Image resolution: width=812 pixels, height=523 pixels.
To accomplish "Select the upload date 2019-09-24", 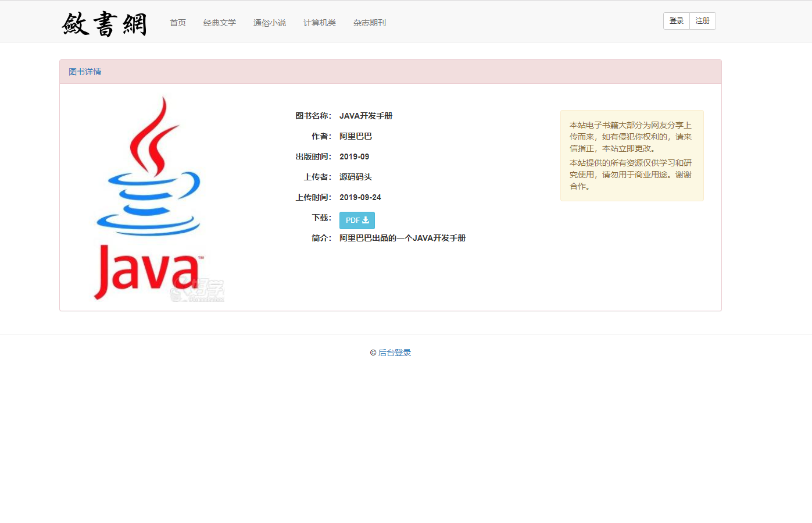I will tap(360, 197).
